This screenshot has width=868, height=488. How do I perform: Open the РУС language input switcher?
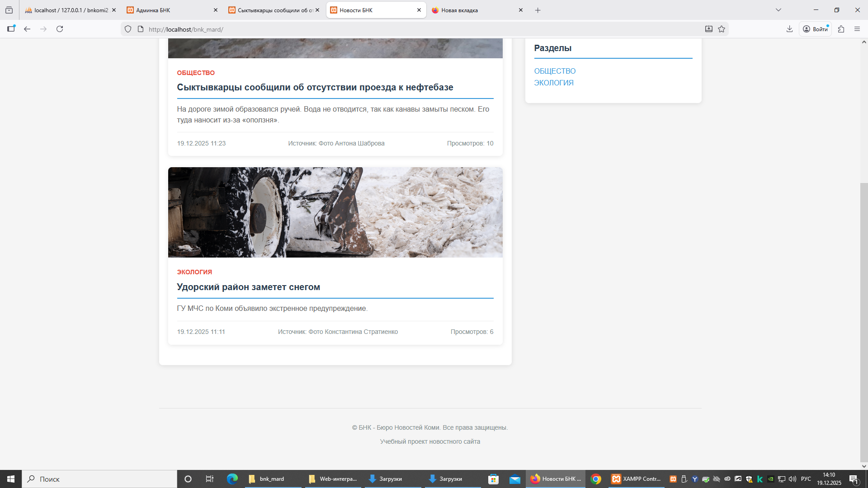[806, 479]
